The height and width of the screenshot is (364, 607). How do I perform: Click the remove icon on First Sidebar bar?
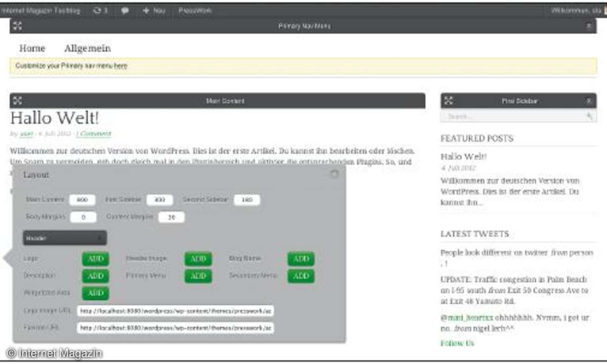(589, 101)
